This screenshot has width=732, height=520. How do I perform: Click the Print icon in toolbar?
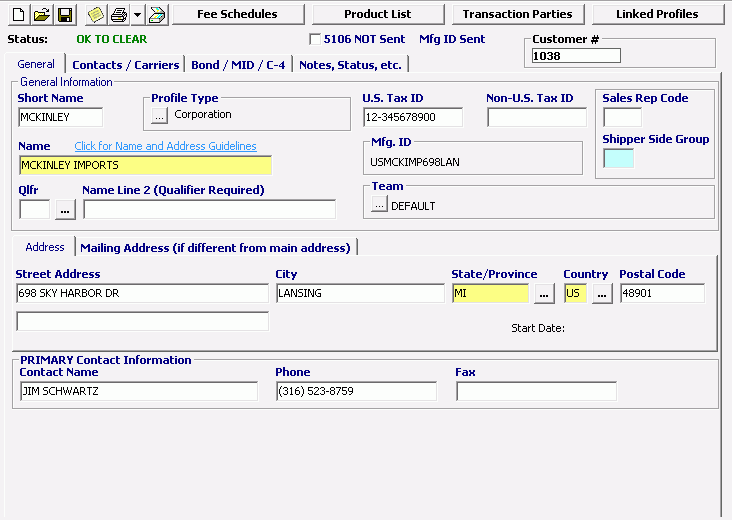coord(119,15)
